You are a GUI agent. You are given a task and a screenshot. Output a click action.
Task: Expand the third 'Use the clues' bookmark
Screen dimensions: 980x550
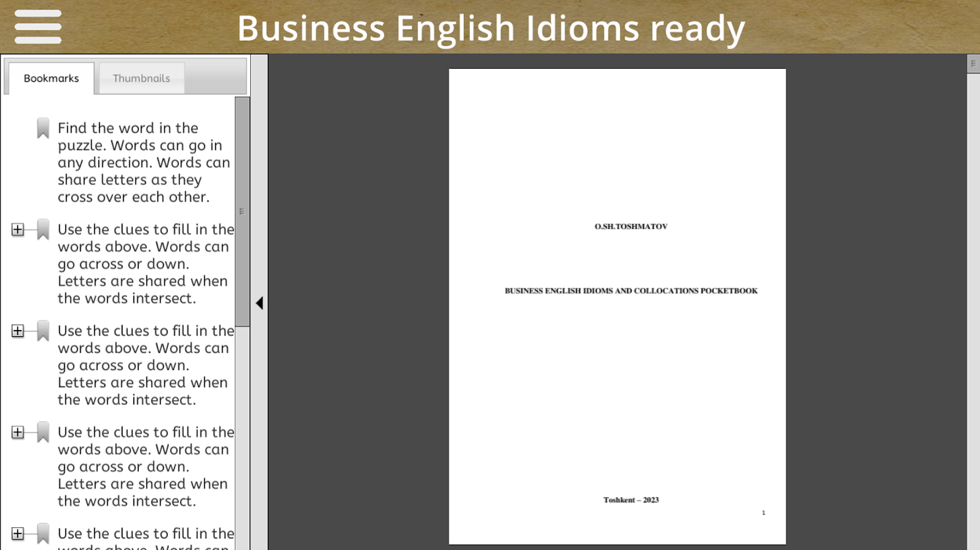coord(18,432)
